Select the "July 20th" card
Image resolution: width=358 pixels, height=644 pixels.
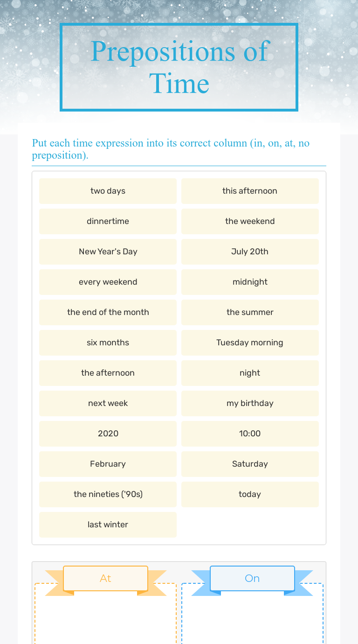[250, 252]
